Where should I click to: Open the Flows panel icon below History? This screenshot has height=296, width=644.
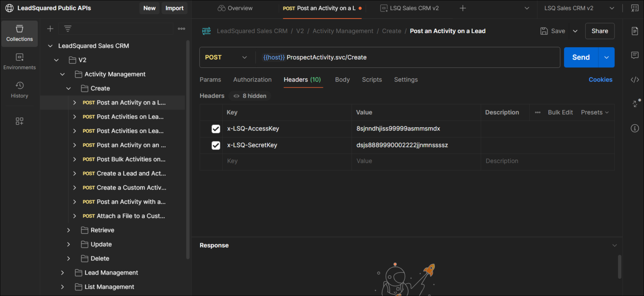pos(19,121)
